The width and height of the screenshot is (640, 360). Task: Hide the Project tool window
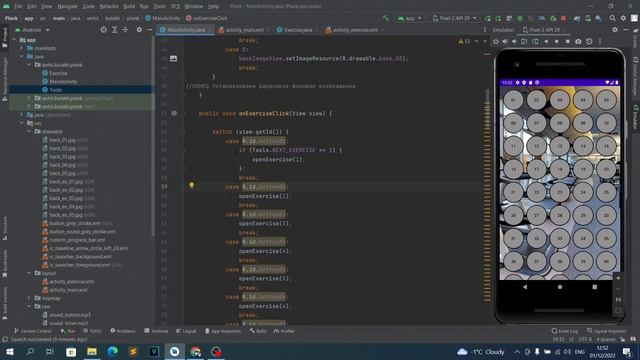(x=149, y=30)
